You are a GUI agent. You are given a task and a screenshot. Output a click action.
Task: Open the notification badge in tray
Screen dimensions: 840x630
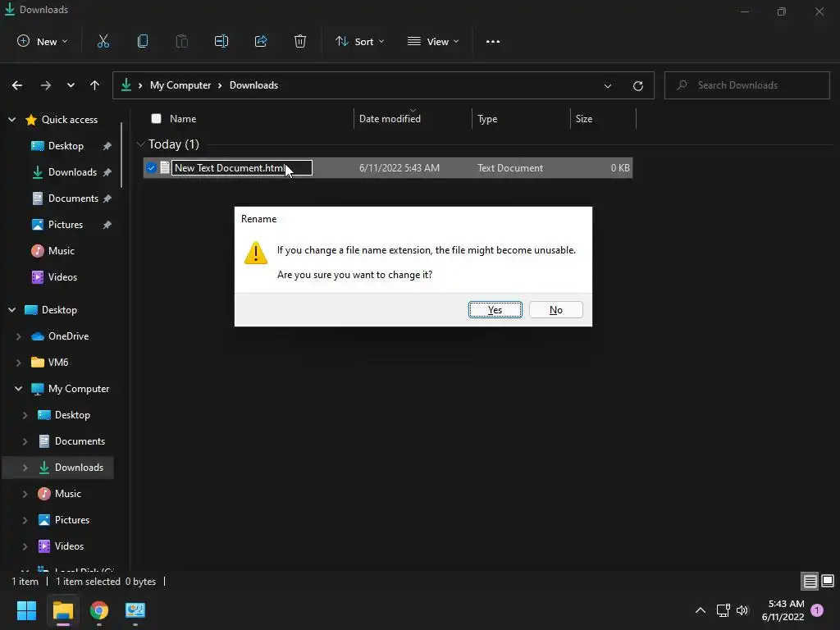click(817, 610)
